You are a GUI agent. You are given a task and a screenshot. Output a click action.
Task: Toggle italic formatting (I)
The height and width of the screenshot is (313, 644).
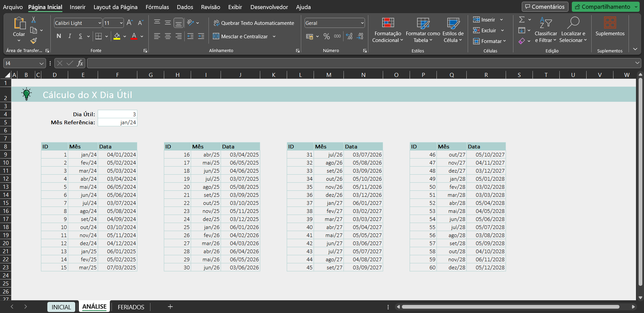[x=70, y=36]
